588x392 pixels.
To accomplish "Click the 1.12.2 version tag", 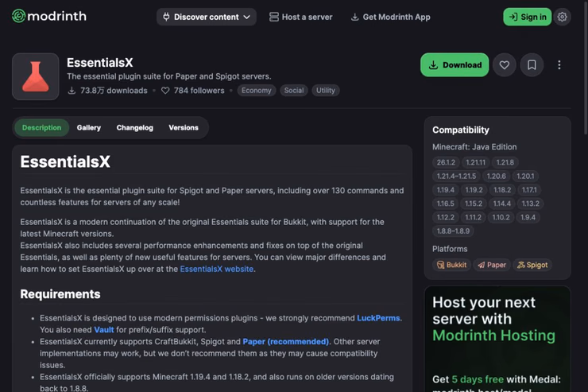I will pos(446,217).
